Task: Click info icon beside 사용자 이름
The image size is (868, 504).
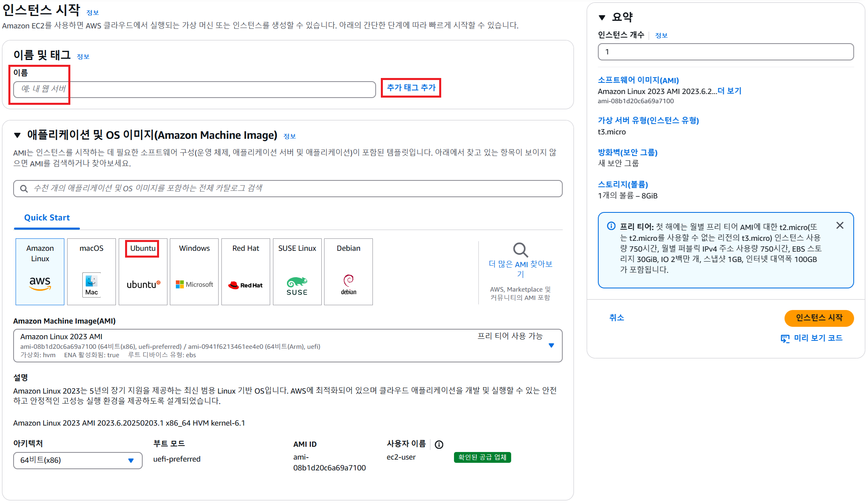Action: point(439,444)
